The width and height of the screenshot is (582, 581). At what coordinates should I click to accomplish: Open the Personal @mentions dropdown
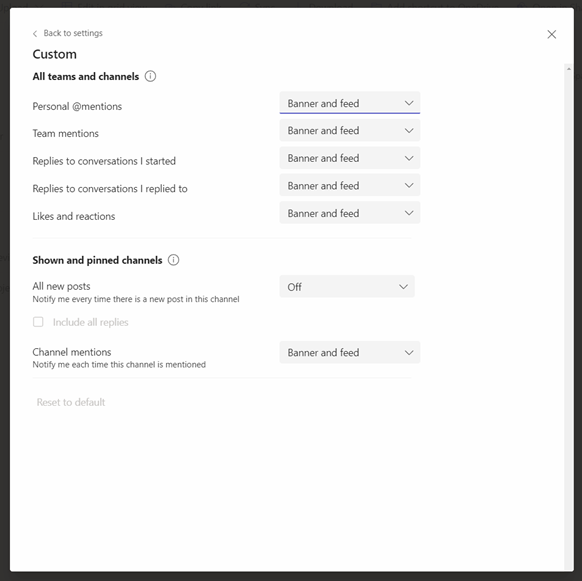(350, 103)
